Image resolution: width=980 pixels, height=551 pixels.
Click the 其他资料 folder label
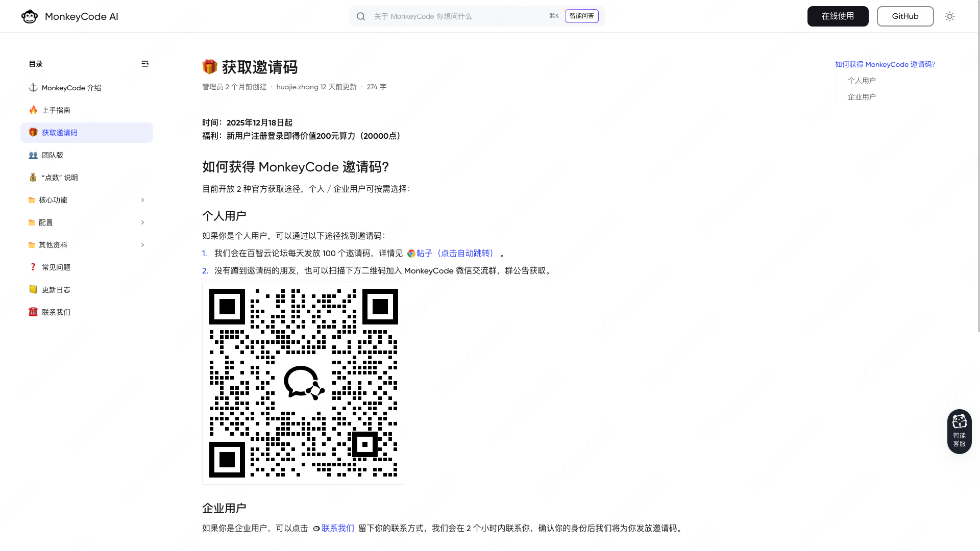click(53, 245)
